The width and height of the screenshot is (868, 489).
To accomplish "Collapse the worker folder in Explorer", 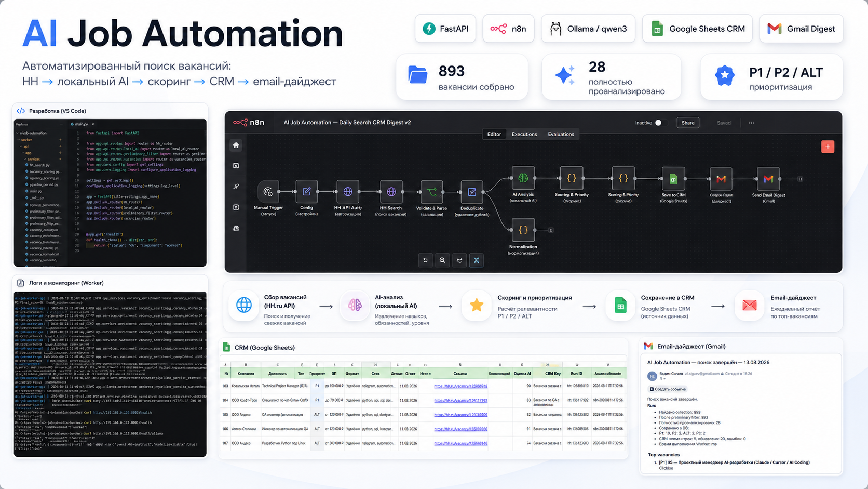I will [x=19, y=140].
